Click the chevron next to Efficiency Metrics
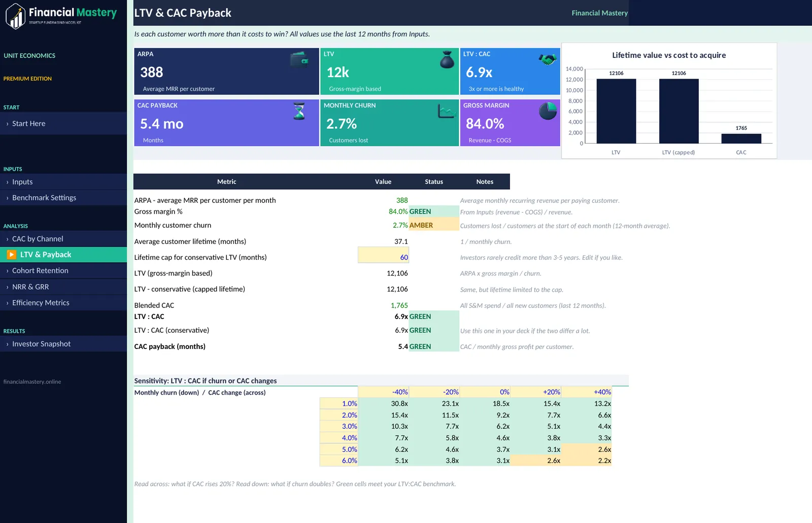812x523 pixels. point(7,303)
